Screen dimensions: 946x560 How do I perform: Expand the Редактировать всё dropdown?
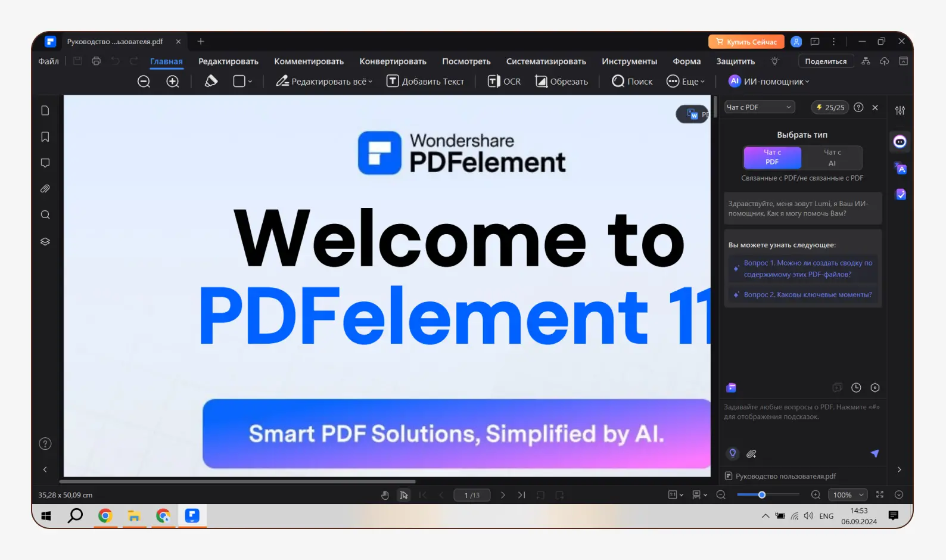(323, 82)
